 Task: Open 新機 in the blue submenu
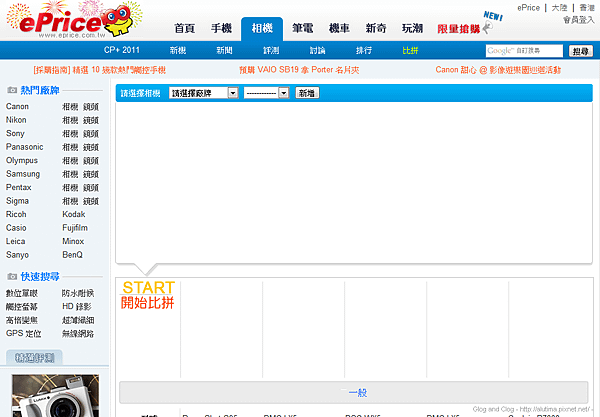[x=178, y=50]
